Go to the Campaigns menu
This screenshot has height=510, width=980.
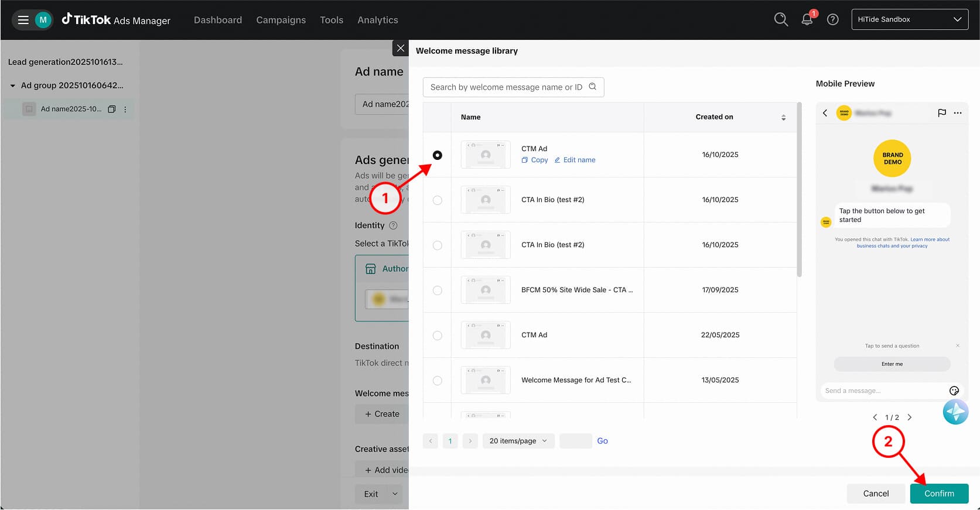pyautogui.click(x=281, y=20)
